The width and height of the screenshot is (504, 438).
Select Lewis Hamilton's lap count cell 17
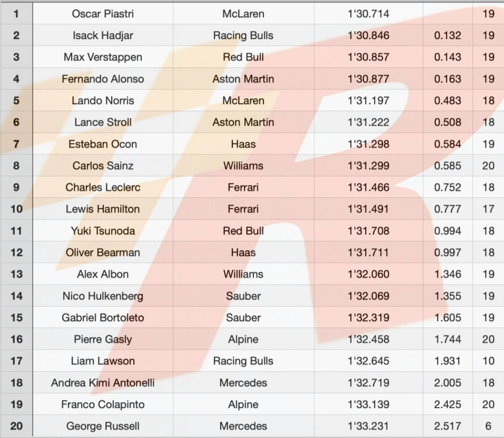[488, 209]
